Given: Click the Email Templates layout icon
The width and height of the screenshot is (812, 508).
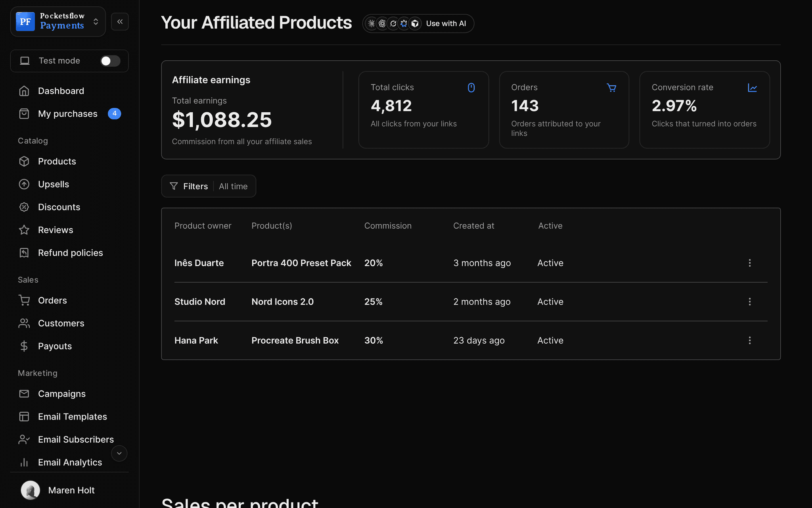Looking at the screenshot, I should point(24,417).
